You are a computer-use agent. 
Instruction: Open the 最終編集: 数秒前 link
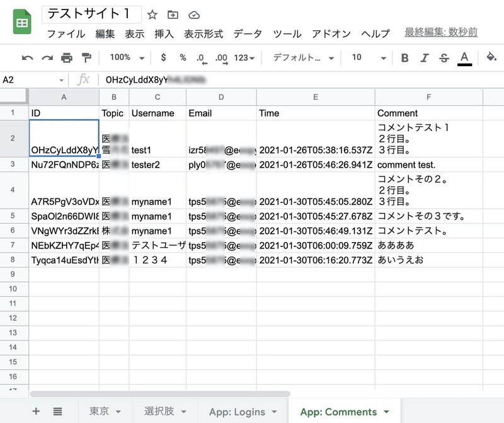coord(440,32)
